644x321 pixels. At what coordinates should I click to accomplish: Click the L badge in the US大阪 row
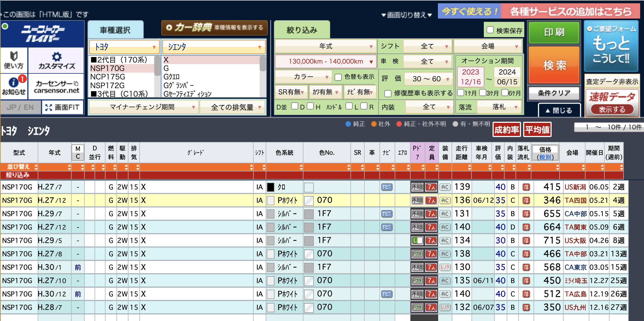coord(417,240)
